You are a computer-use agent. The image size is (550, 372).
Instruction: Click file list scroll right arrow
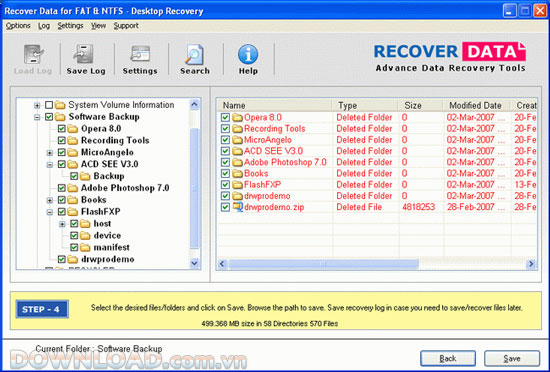click(531, 264)
